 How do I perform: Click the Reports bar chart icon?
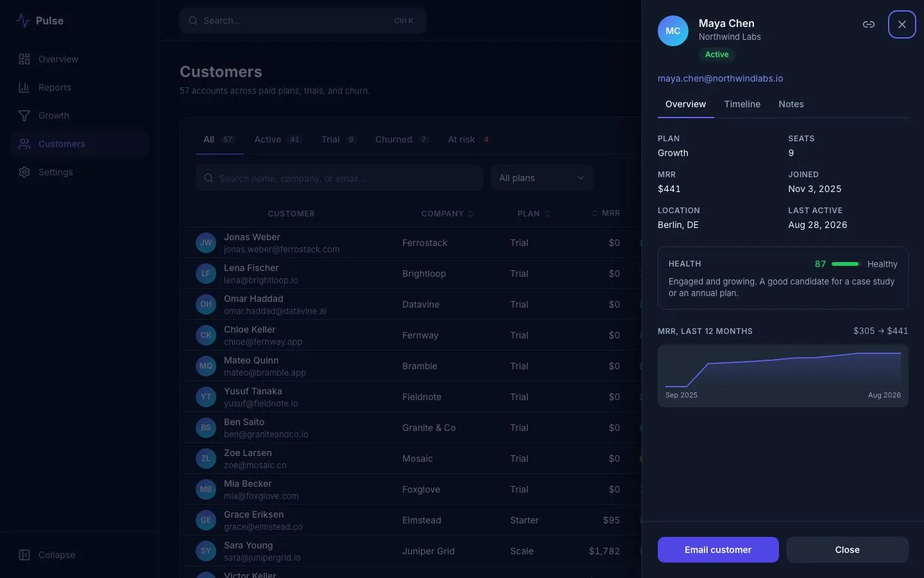[x=24, y=87]
